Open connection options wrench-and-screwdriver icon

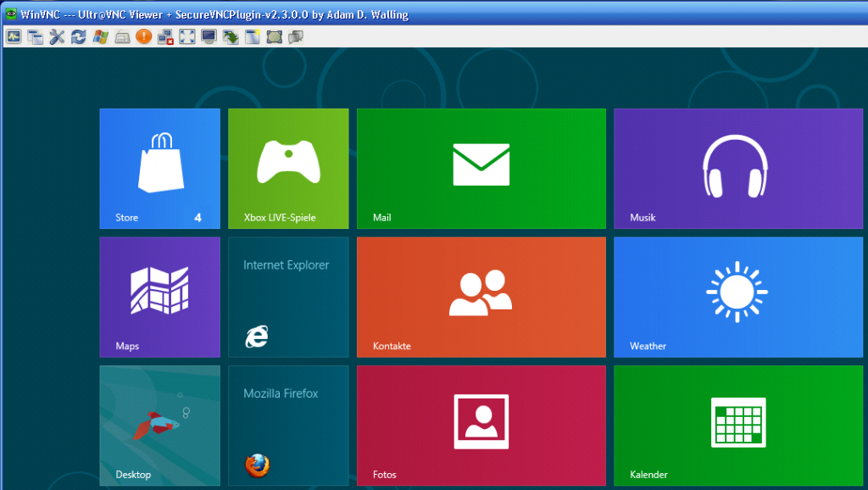pos(57,37)
